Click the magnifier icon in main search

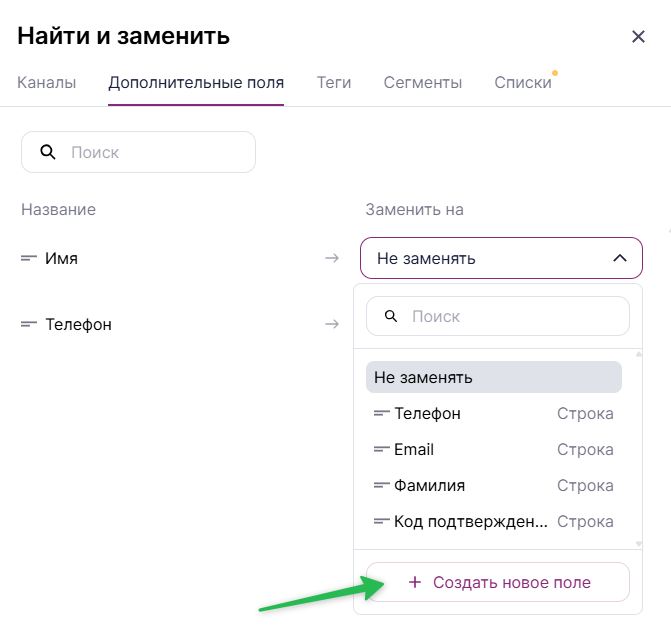(48, 152)
